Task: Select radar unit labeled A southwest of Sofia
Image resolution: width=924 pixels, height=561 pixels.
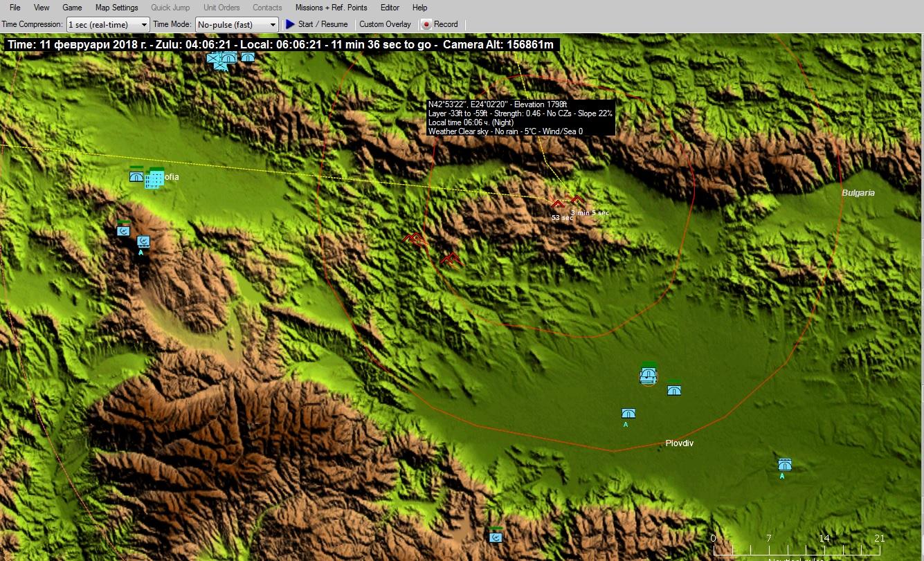Action: 143,241
